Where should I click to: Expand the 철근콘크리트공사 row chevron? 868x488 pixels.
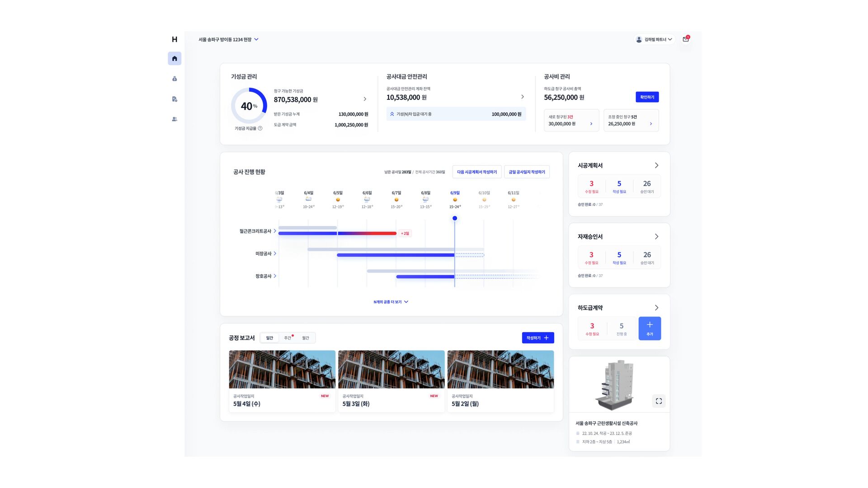coord(275,231)
